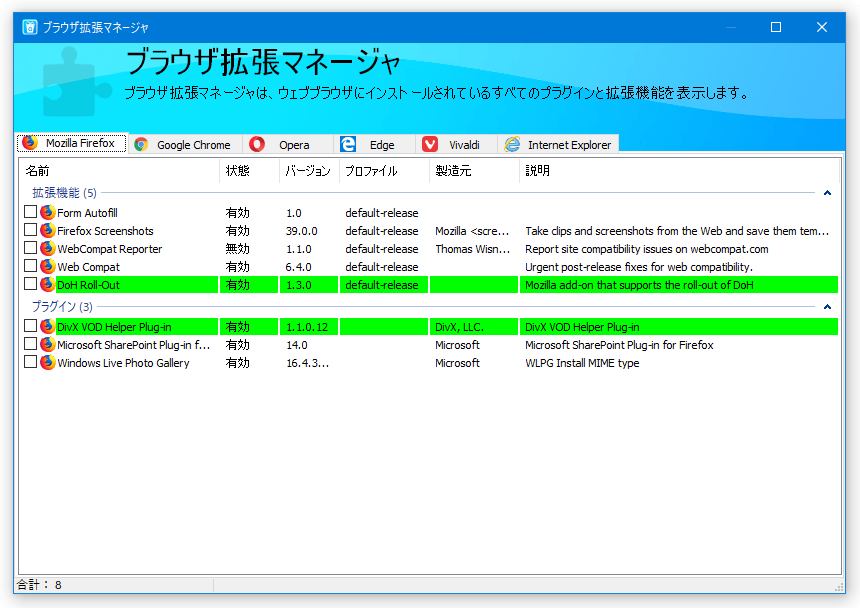Viewport: 860px width, 608px height.
Task: Select the Windows Live Photo Gallery checkbox
Action: point(31,362)
